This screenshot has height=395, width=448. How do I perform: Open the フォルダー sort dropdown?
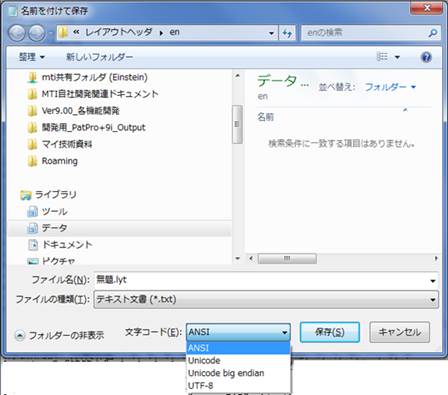point(390,87)
